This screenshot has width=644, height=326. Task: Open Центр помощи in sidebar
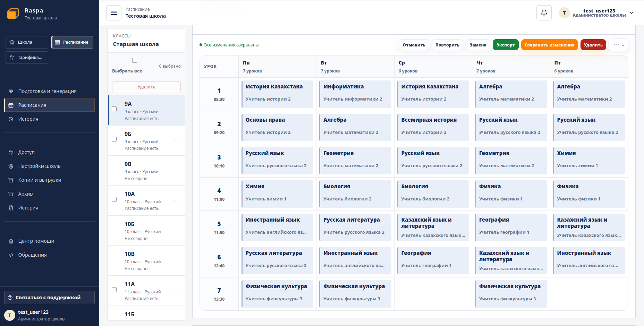coord(49,241)
